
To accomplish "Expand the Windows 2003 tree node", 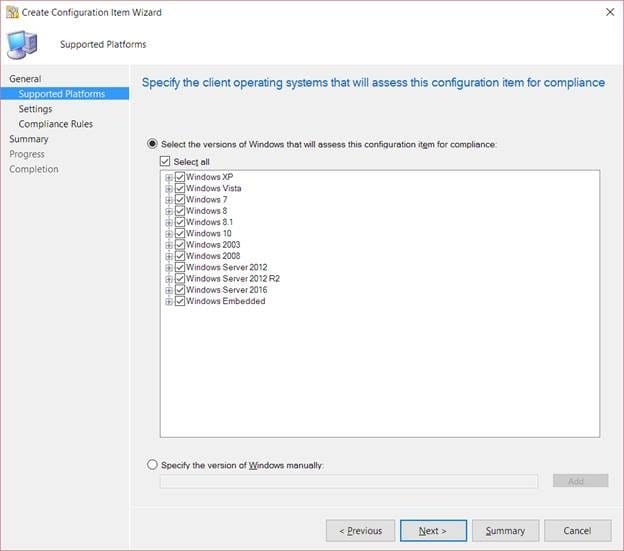I will coord(169,245).
